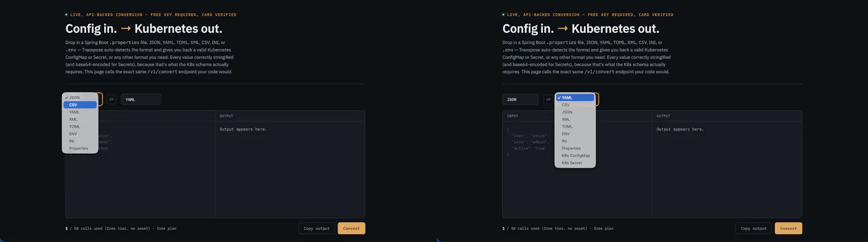868x242 pixels.
Task: Choose JSON in the output-format list
Action: (x=575, y=112)
